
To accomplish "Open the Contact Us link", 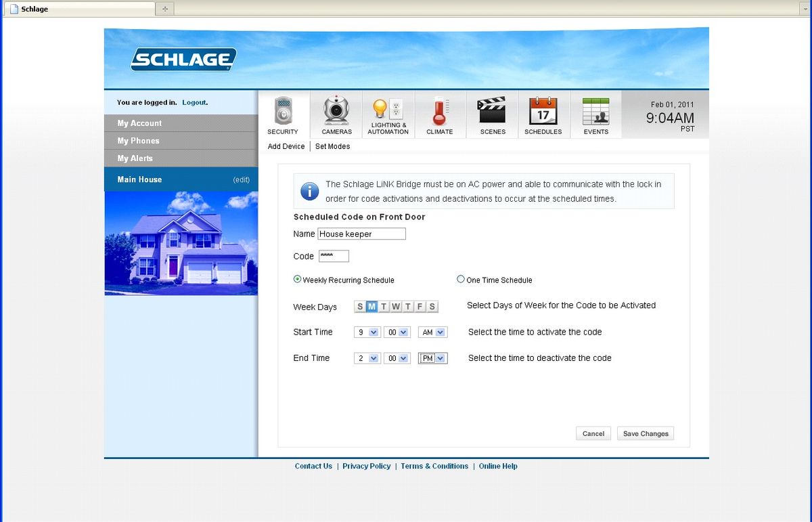I will [313, 466].
